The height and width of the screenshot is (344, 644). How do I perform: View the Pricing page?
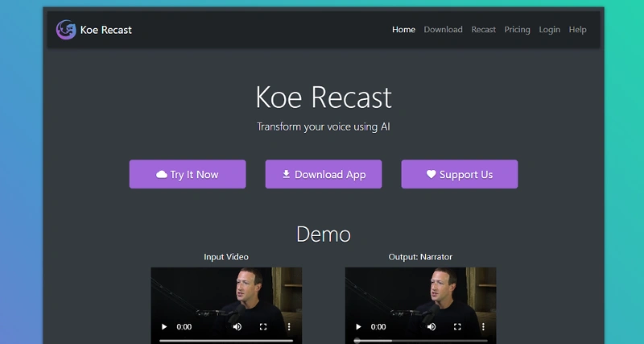[517, 30]
